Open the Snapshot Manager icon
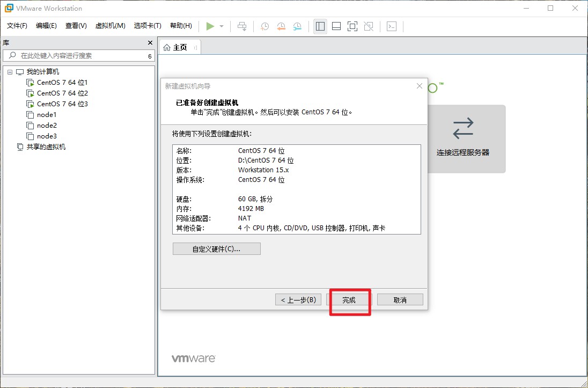Screen dimensions: 588x388 297,26
